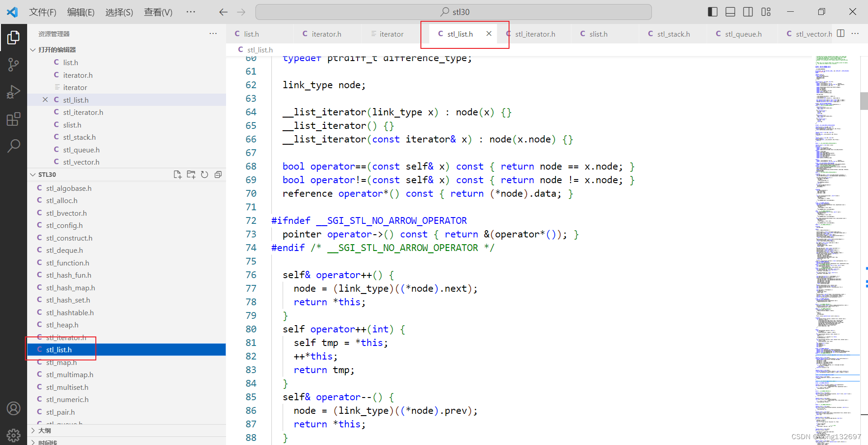Open the Search view in activity bar
This screenshot has width=868, height=445.
pos(14,146)
